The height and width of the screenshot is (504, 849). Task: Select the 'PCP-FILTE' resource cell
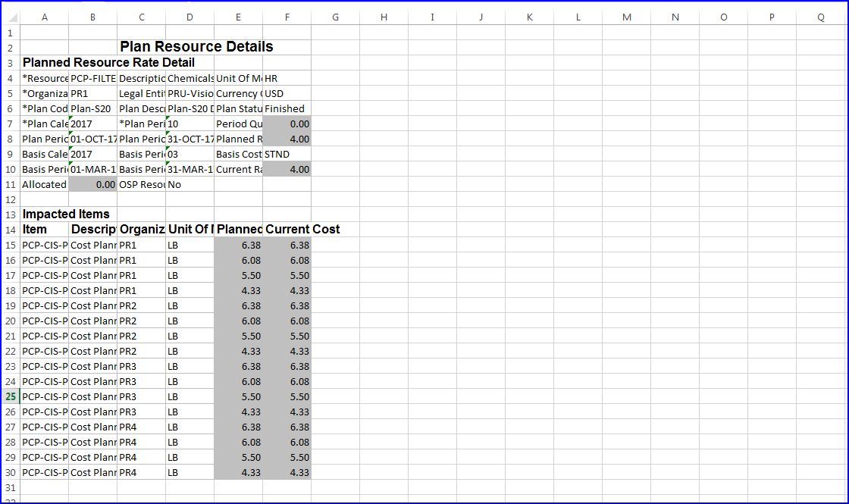click(93, 78)
